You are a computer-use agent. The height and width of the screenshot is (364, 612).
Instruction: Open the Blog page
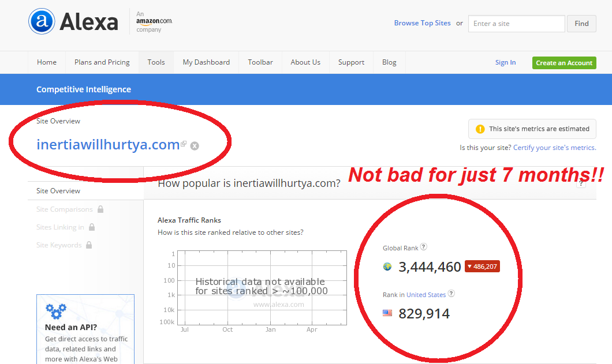[x=389, y=62]
